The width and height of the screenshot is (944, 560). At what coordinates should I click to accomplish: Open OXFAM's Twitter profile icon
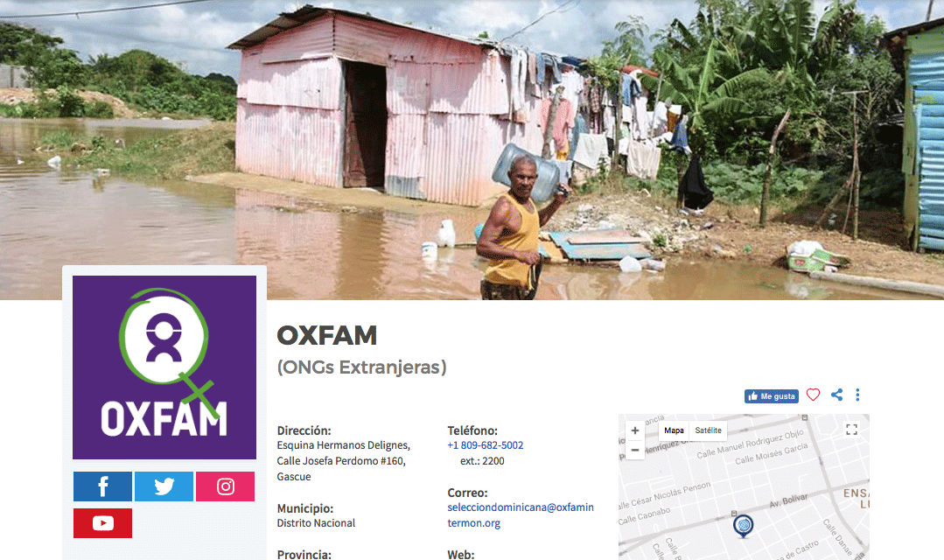tap(164, 486)
